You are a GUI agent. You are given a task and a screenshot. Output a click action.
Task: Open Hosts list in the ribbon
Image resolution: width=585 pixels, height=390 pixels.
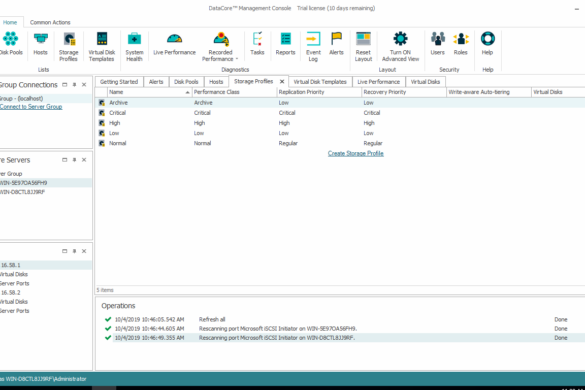pos(40,43)
